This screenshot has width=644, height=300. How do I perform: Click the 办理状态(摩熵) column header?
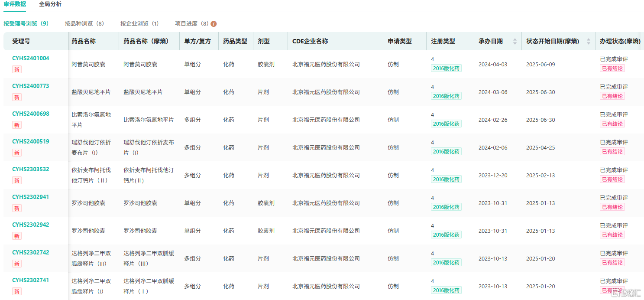tap(620, 41)
